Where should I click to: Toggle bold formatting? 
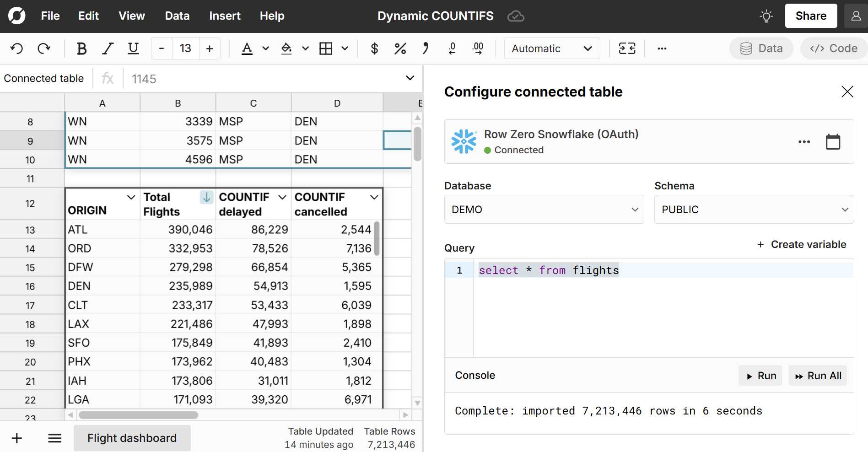pyautogui.click(x=81, y=48)
